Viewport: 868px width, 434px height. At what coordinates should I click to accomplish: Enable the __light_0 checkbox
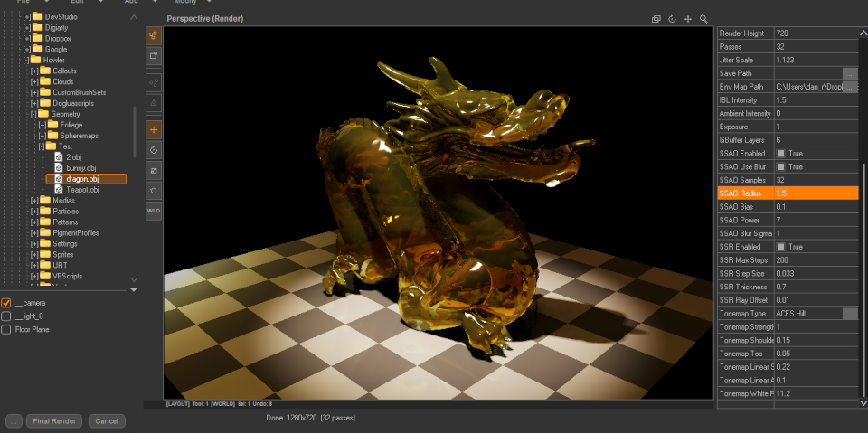[x=6, y=316]
